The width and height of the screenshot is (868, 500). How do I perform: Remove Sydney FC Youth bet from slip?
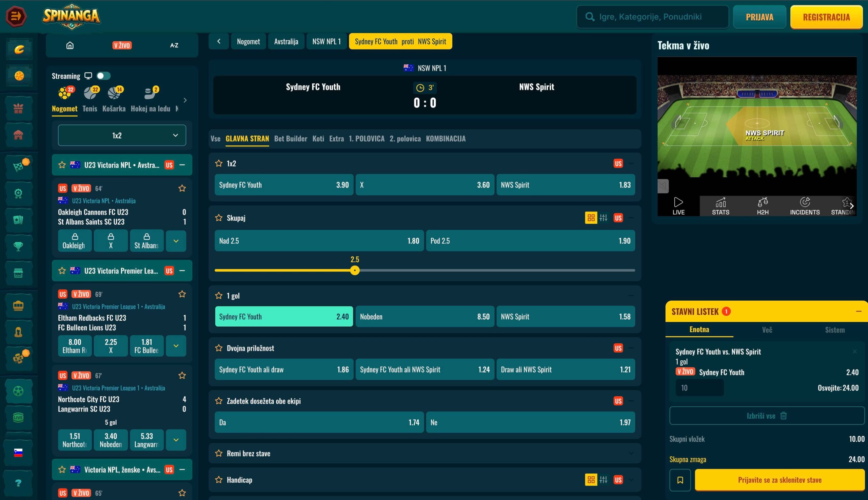(854, 351)
